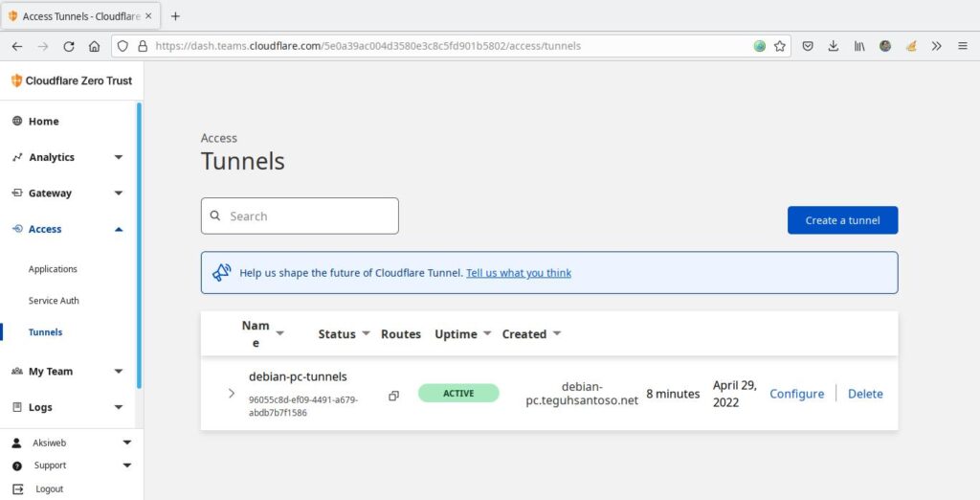This screenshot has width=980, height=500.
Task: Expand the Gateway sidebar menu
Action: (x=119, y=193)
